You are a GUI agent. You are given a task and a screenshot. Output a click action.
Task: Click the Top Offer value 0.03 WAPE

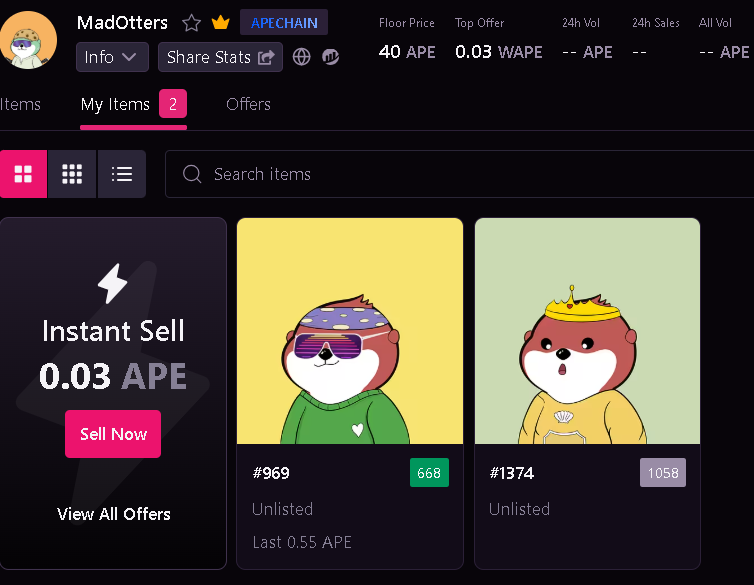pyautogui.click(x=499, y=52)
